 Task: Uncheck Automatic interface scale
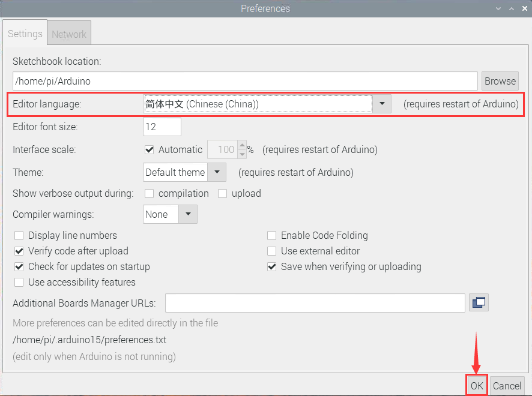point(150,149)
